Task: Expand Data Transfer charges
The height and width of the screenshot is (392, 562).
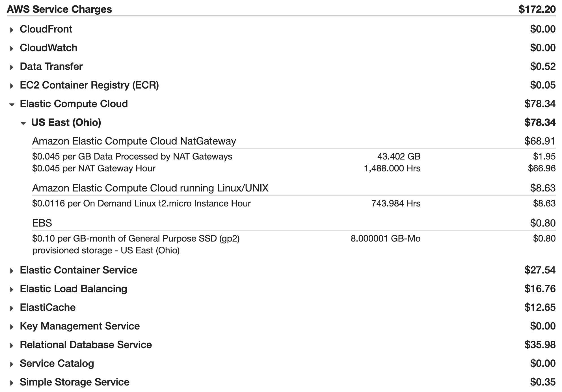Action: click(12, 67)
